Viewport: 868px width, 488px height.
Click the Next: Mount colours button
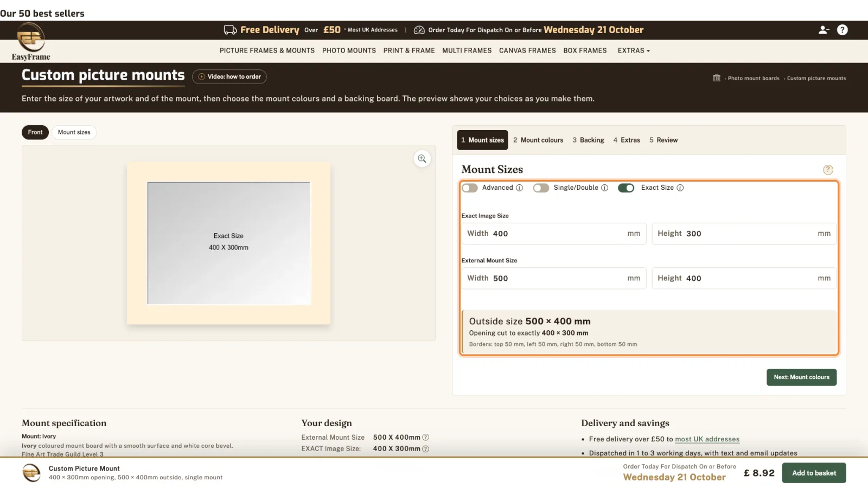801,377
